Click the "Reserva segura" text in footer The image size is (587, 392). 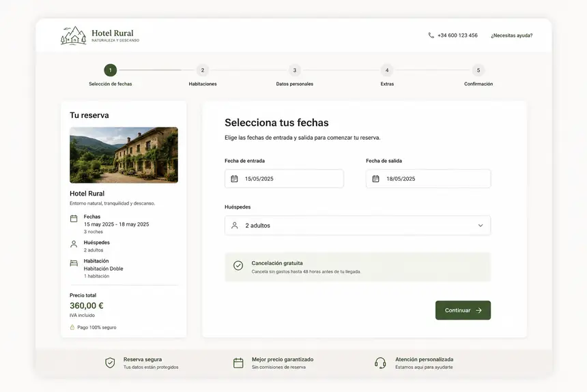click(x=143, y=359)
